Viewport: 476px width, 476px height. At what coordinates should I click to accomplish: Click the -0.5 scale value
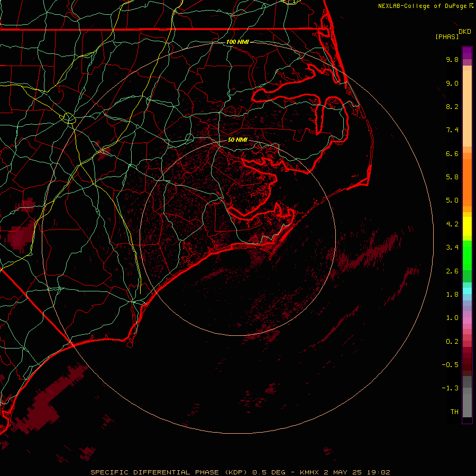[450, 365]
